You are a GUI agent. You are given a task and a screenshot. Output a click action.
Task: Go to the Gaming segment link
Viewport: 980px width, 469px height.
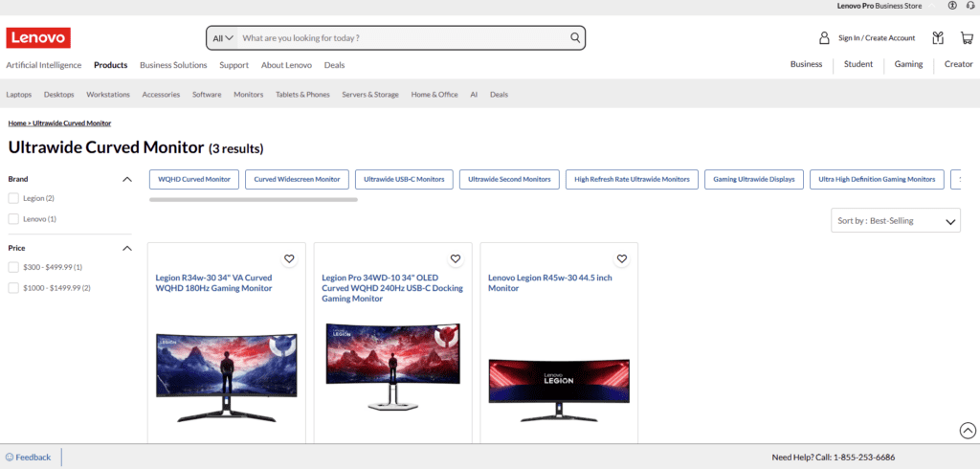coord(908,64)
